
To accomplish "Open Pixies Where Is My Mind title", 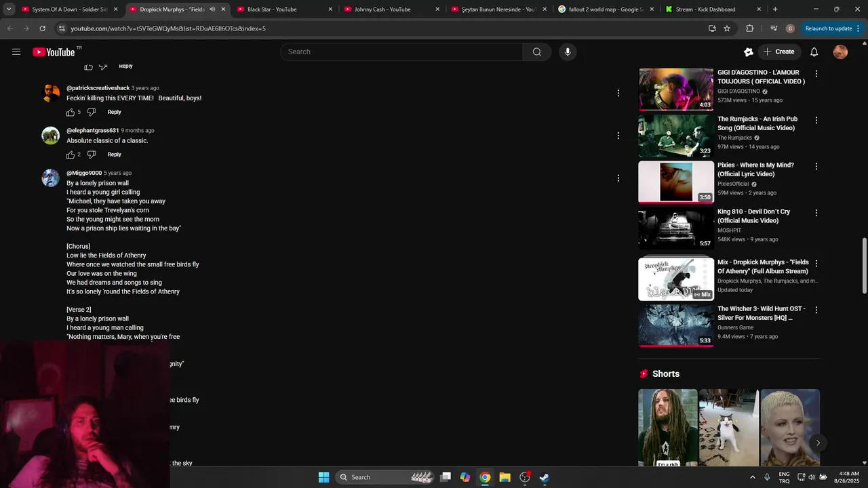I will (755, 169).
